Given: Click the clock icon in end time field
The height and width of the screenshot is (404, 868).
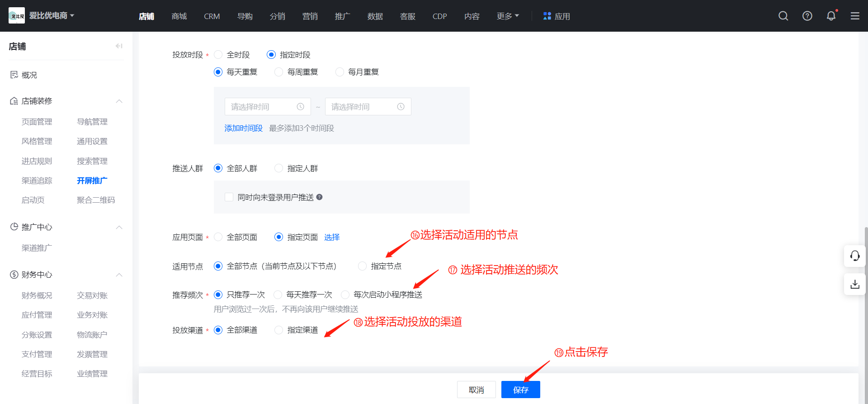Looking at the screenshot, I should [401, 107].
